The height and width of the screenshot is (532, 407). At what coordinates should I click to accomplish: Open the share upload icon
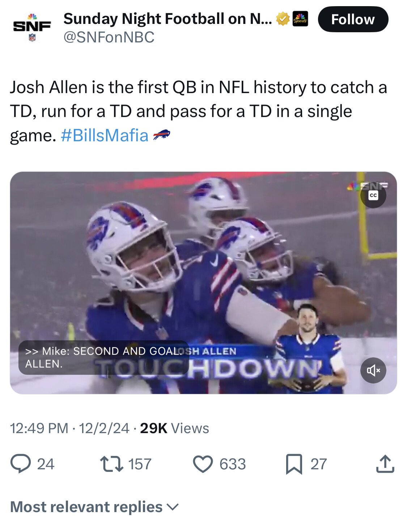tap(385, 464)
